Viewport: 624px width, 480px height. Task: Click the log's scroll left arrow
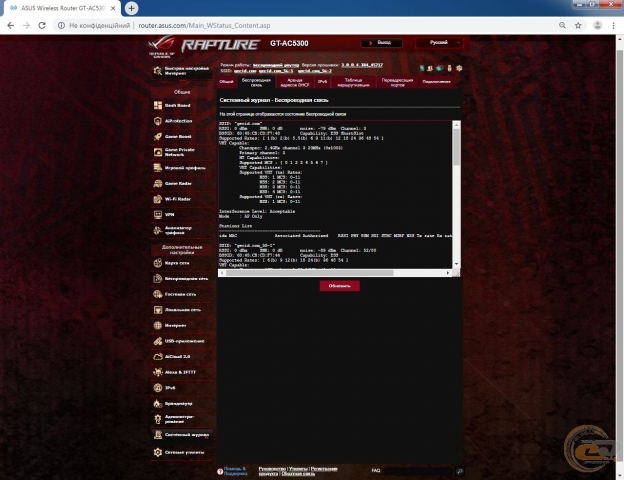(x=222, y=273)
